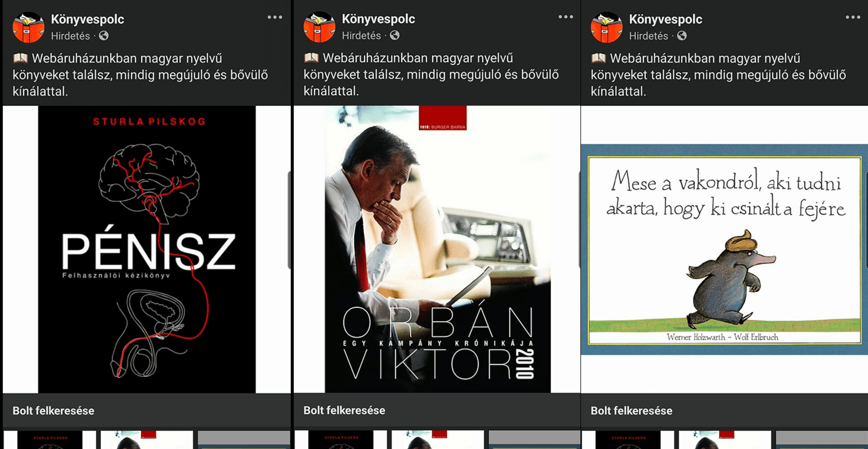Open the Orbán Viktor 2010 book cover image
The width and height of the screenshot is (868, 449).
pos(438,249)
